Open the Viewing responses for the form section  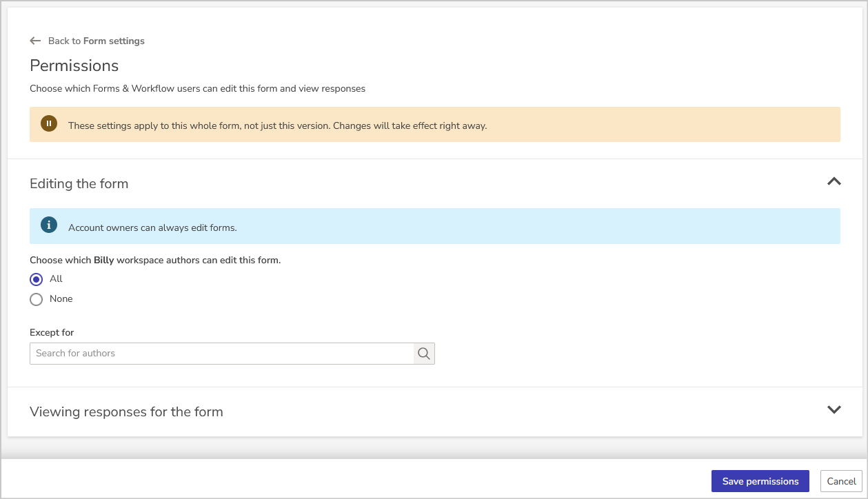click(x=126, y=411)
